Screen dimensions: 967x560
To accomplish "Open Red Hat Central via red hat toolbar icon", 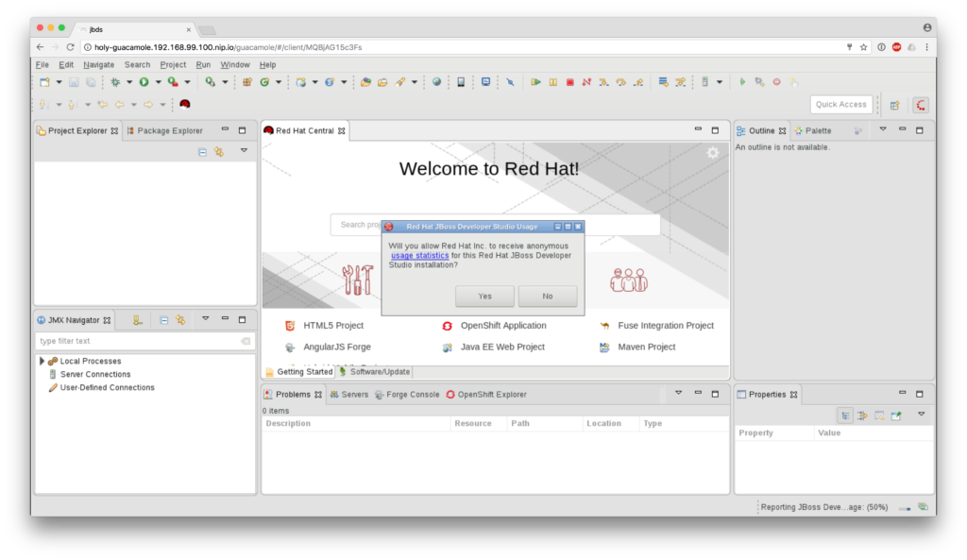I will click(x=185, y=104).
